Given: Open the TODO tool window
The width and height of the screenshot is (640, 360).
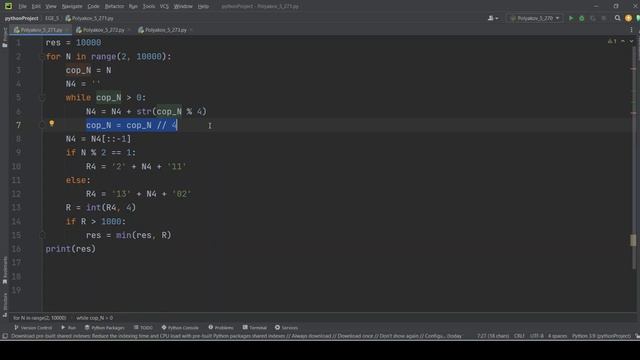Looking at the screenshot, I should pyautogui.click(x=143, y=328).
